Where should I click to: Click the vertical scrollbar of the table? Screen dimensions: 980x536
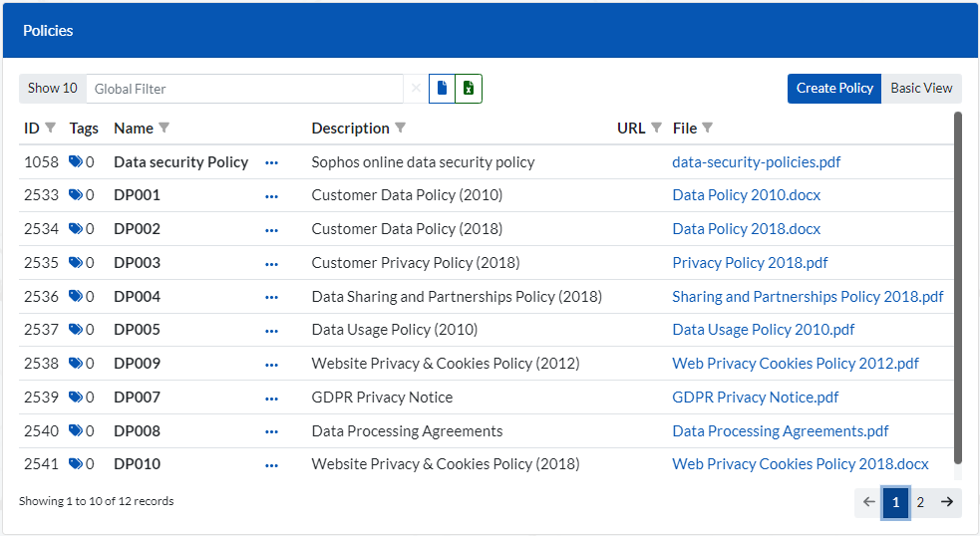[x=958, y=289]
